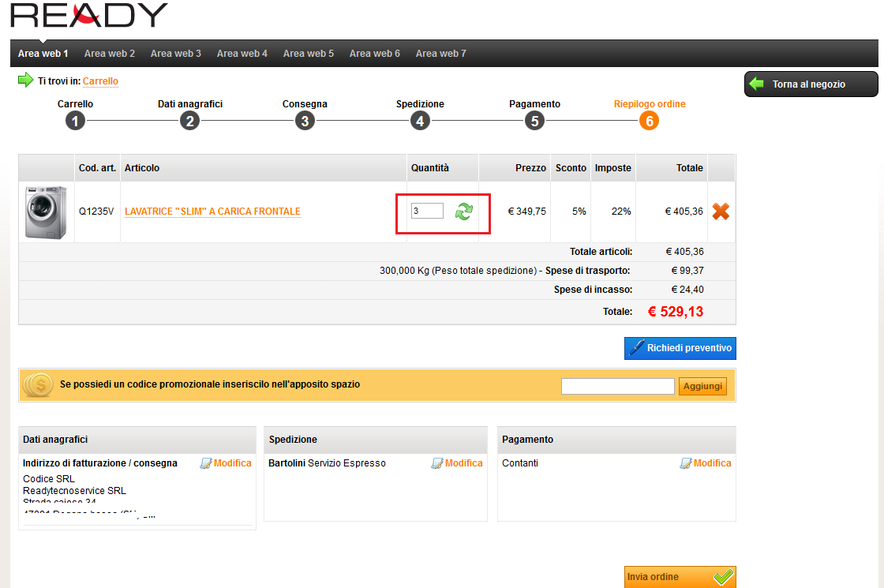Click the green arrow beside Ti trovi in
Viewport: 884px width, 588px height.
[25, 80]
